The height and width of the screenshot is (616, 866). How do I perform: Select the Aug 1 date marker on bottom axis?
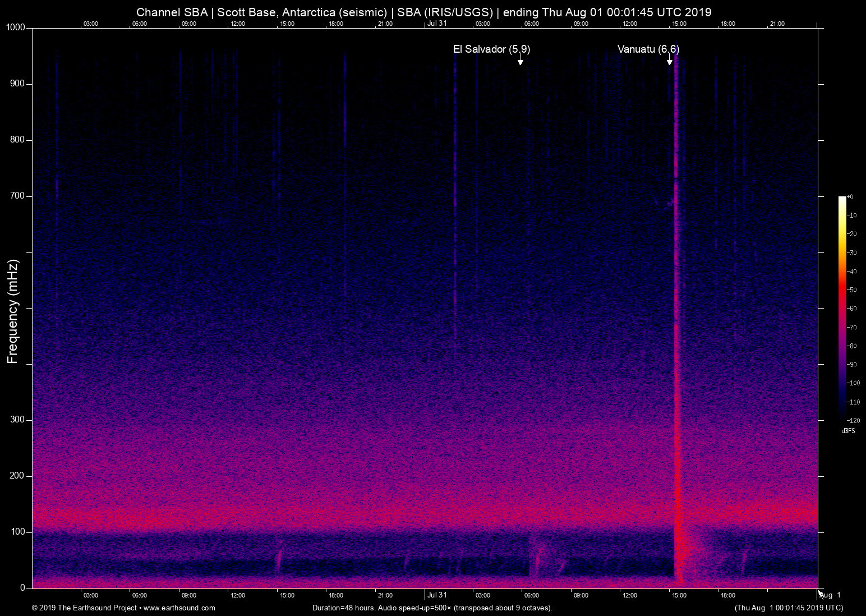831,595
